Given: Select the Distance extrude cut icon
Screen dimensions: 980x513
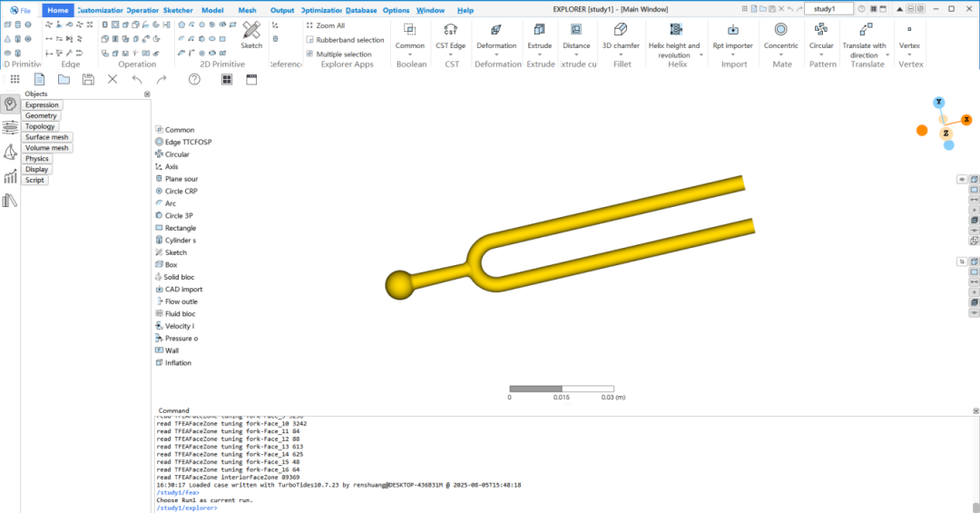Looking at the screenshot, I should [x=576, y=29].
